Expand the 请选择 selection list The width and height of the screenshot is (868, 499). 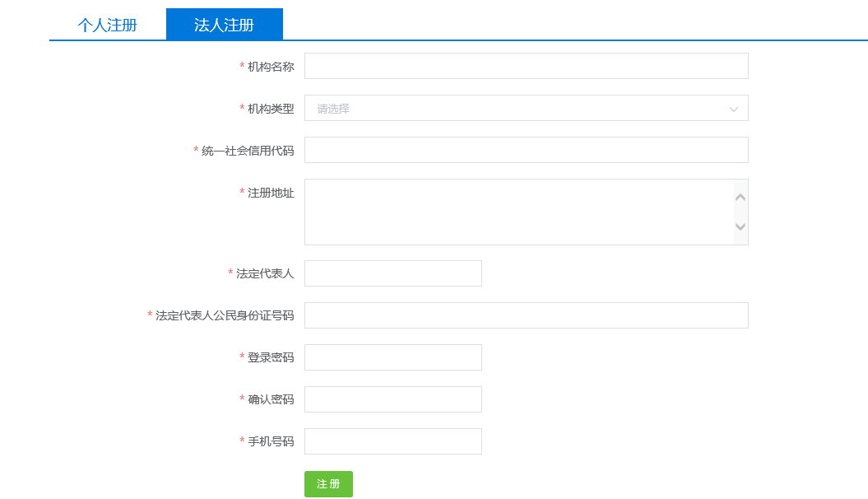tap(526, 108)
